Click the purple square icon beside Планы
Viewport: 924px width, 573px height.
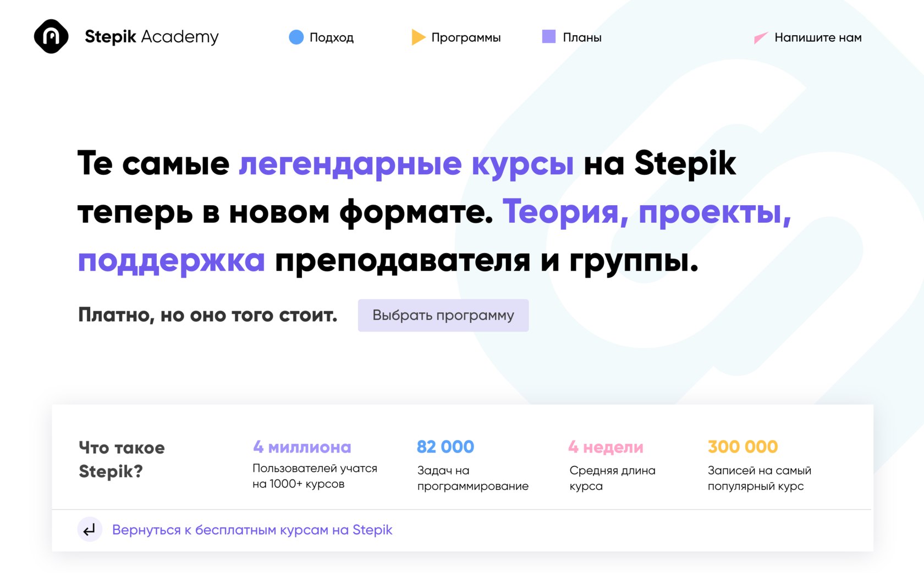(548, 36)
